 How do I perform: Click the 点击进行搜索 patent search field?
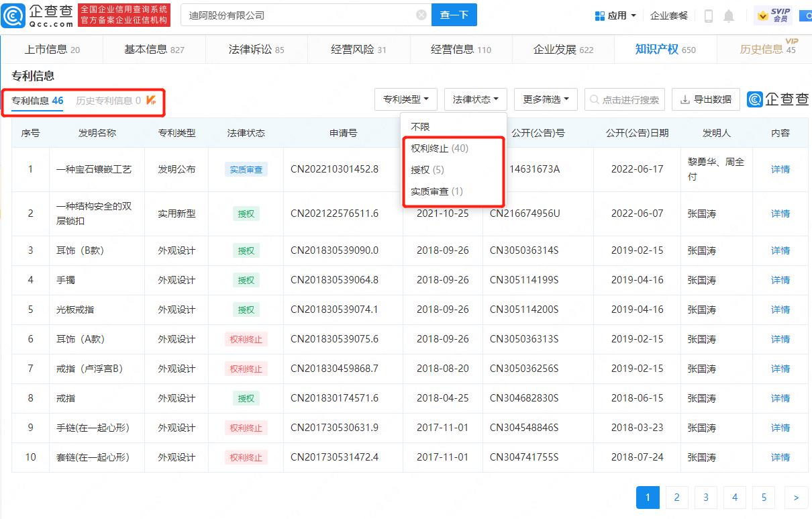625,99
